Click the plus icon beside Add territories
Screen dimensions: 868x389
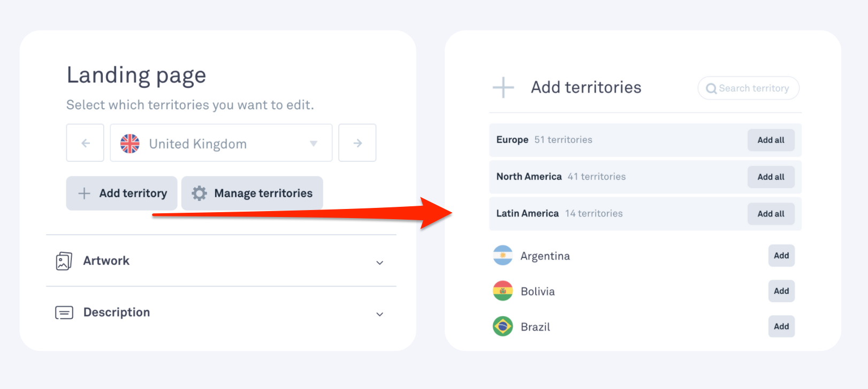click(x=503, y=87)
